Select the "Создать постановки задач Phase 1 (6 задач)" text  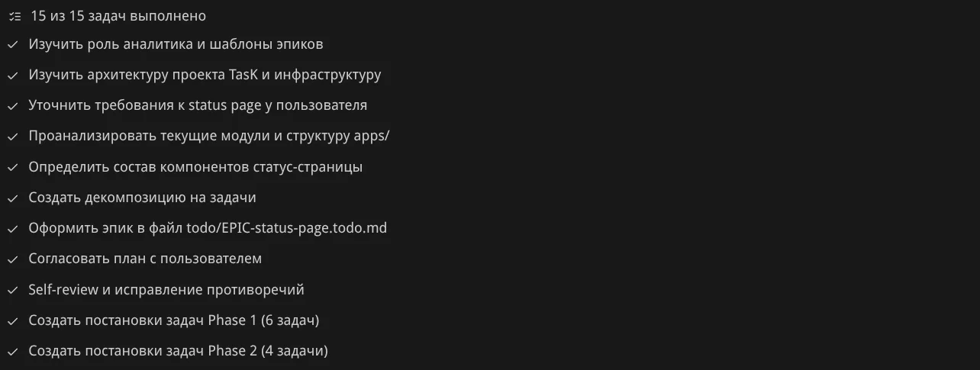pos(173,320)
